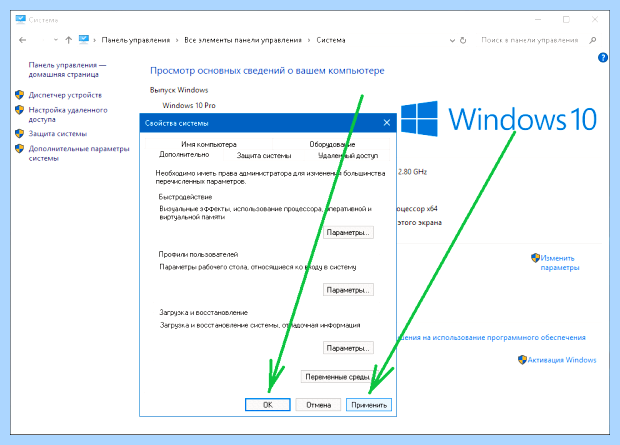Image resolution: width=620 pixels, height=445 pixels.
Task: Click the search magnifier icon
Action: (x=592, y=40)
